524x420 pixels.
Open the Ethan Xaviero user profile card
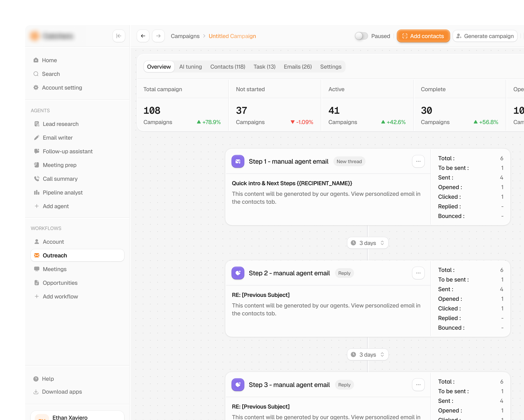[77, 415]
